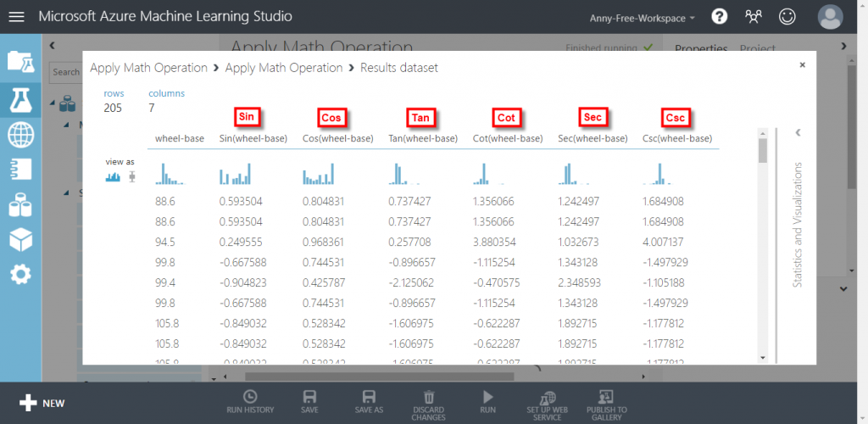Collapse the left module palette arrow
The height and width of the screenshot is (424, 868).
52,46
